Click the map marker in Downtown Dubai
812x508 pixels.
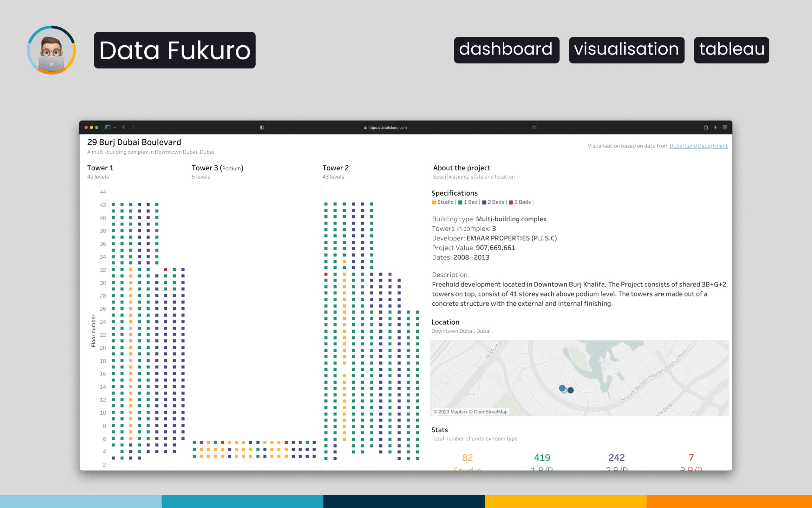566,389
